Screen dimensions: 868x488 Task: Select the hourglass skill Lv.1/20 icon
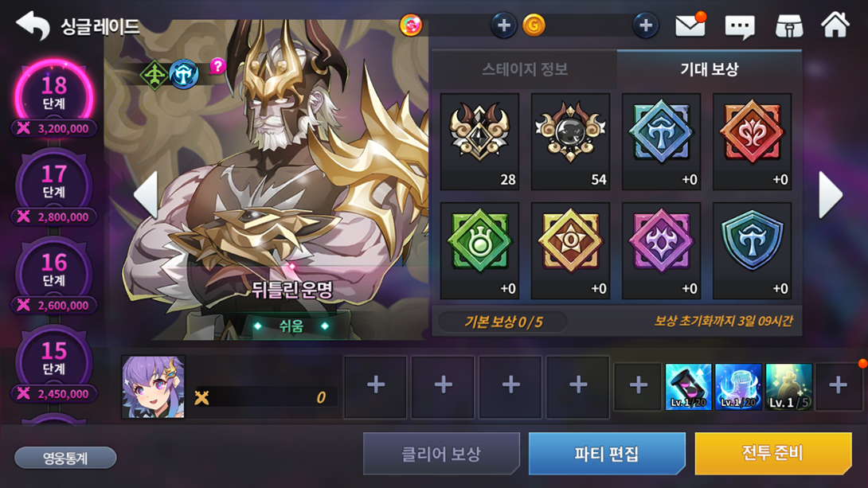coord(688,387)
